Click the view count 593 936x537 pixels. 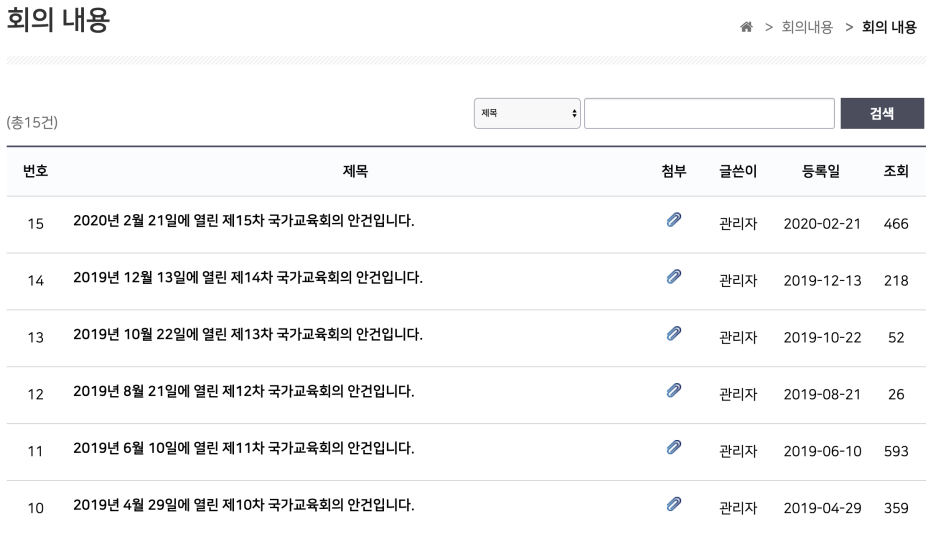coord(896,451)
